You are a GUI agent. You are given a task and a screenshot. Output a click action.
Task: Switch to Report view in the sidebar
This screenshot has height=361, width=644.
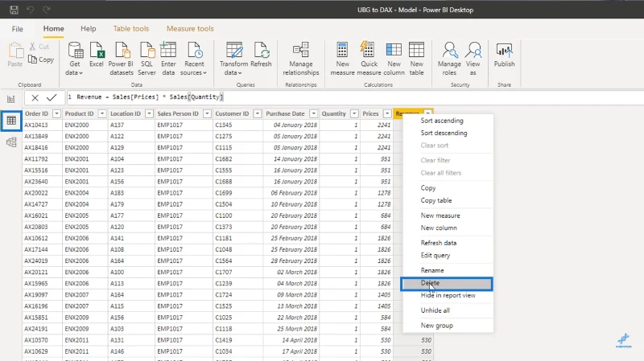pos(11,99)
